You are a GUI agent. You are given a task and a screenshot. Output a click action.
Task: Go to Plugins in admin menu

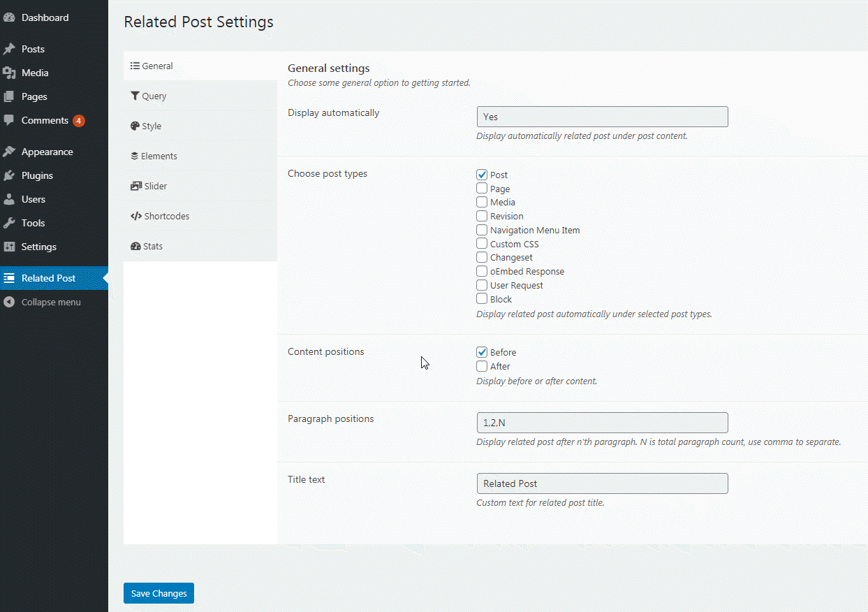54,175
